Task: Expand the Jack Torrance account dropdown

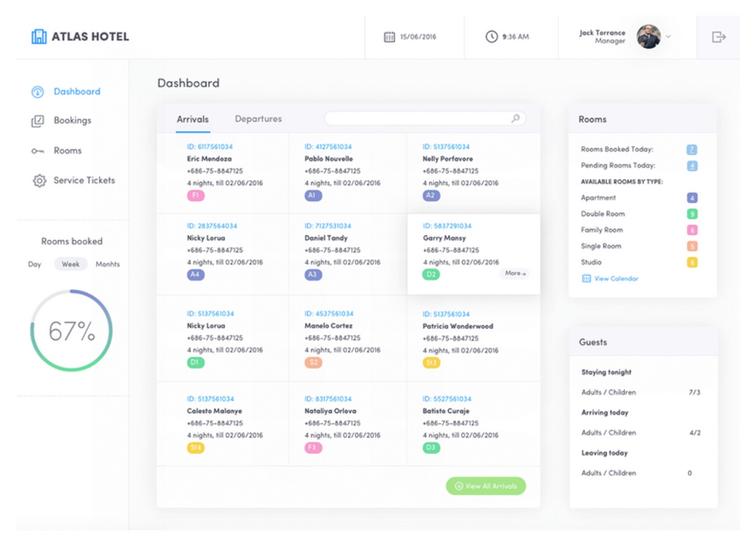Action: (x=668, y=36)
